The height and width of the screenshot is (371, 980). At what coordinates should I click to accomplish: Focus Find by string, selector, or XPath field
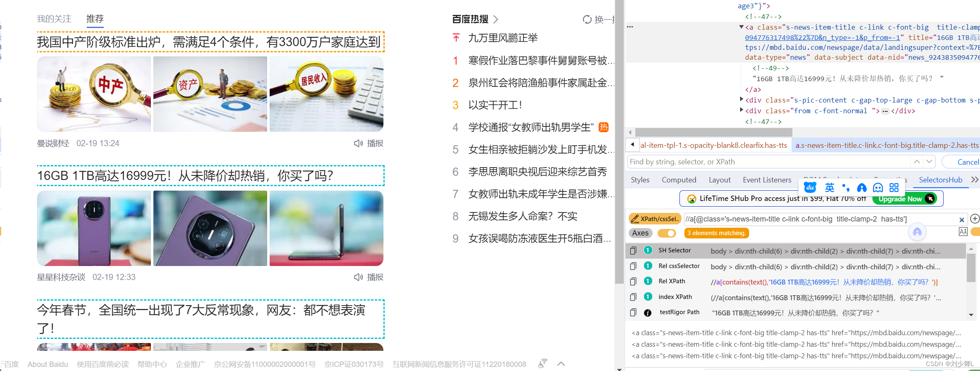[768, 162]
